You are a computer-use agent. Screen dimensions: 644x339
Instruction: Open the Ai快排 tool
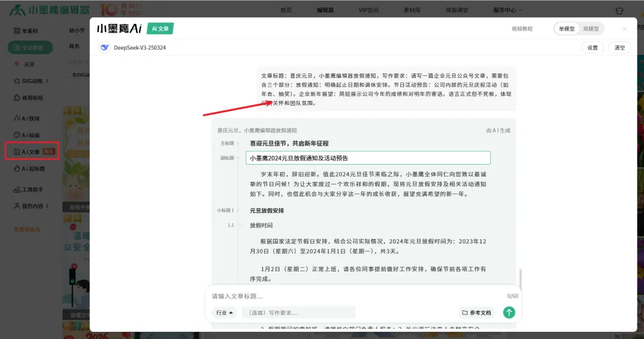(x=27, y=118)
